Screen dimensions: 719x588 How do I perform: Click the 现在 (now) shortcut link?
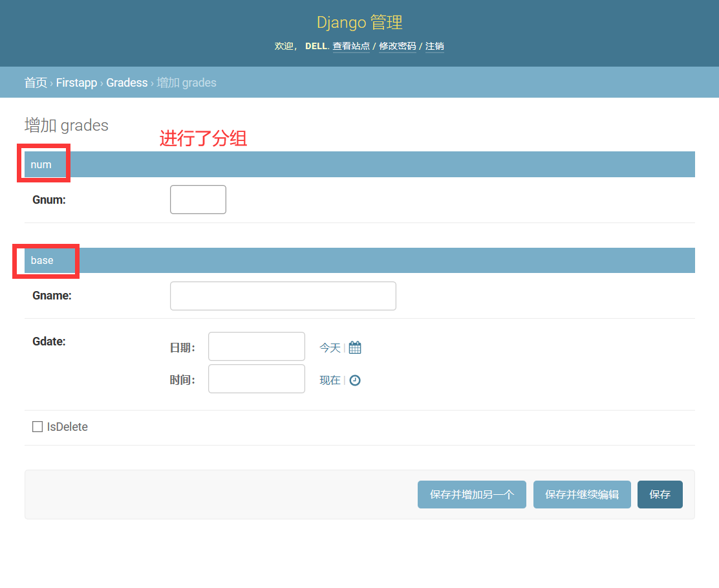[330, 380]
